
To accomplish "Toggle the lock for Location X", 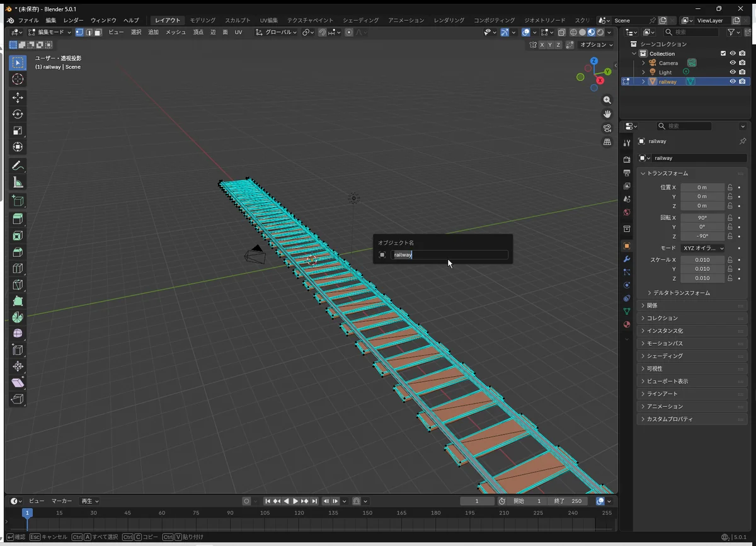I will click(x=730, y=187).
